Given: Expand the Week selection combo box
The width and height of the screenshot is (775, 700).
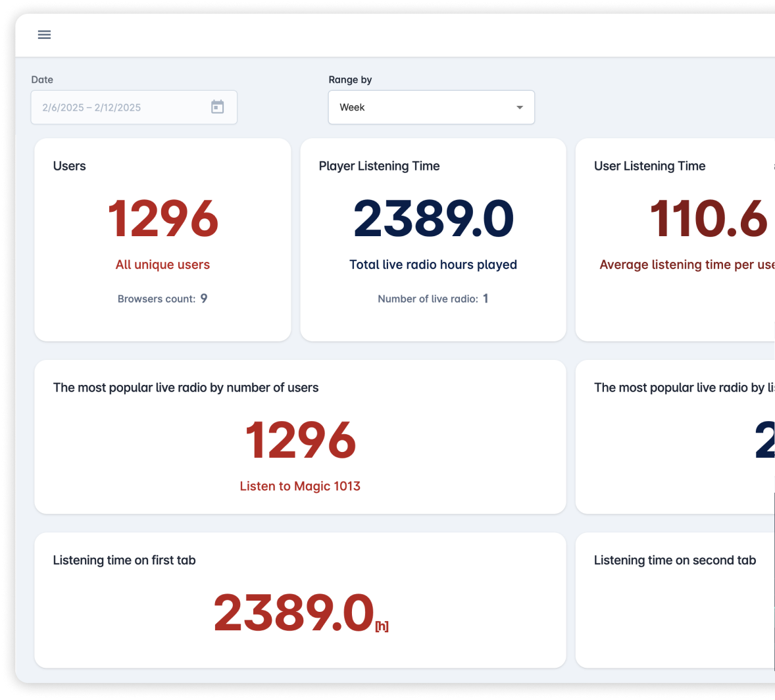Looking at the screenshot, I should click(x=431, y=107).
